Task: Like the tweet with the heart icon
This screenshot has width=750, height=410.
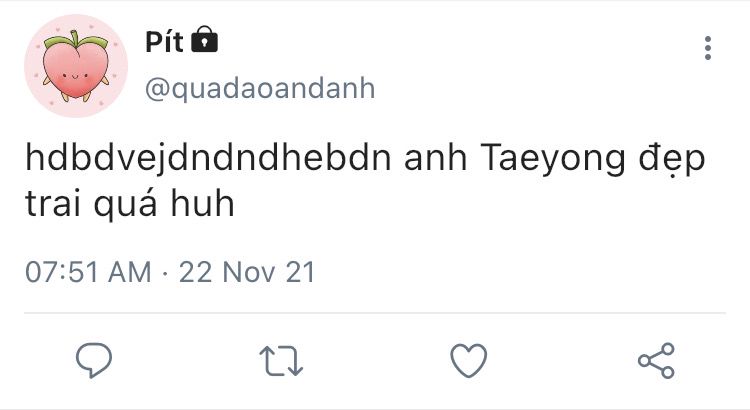Action: (468, 359)
